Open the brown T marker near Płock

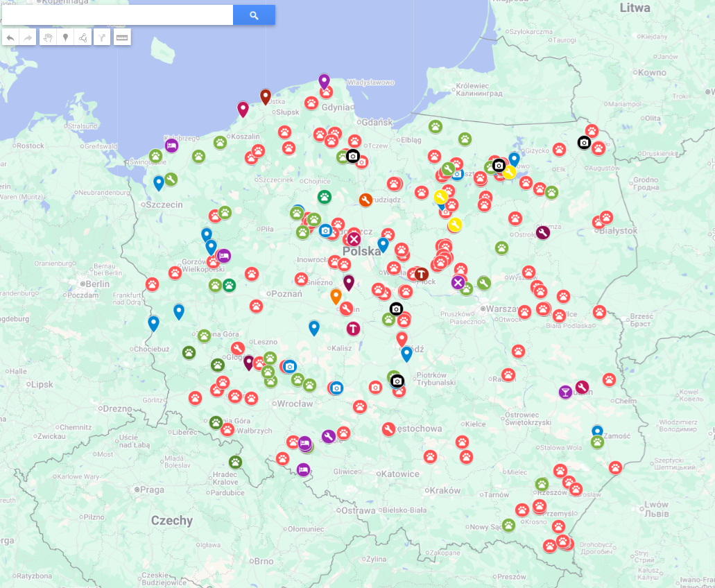pos(421,274)
